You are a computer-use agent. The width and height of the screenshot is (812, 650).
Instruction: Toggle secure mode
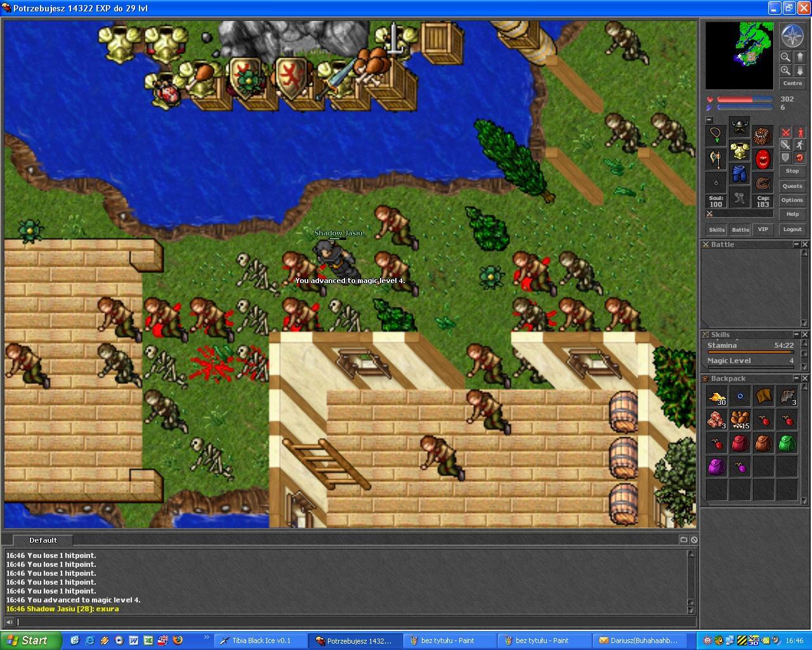(x=800, y=157)
